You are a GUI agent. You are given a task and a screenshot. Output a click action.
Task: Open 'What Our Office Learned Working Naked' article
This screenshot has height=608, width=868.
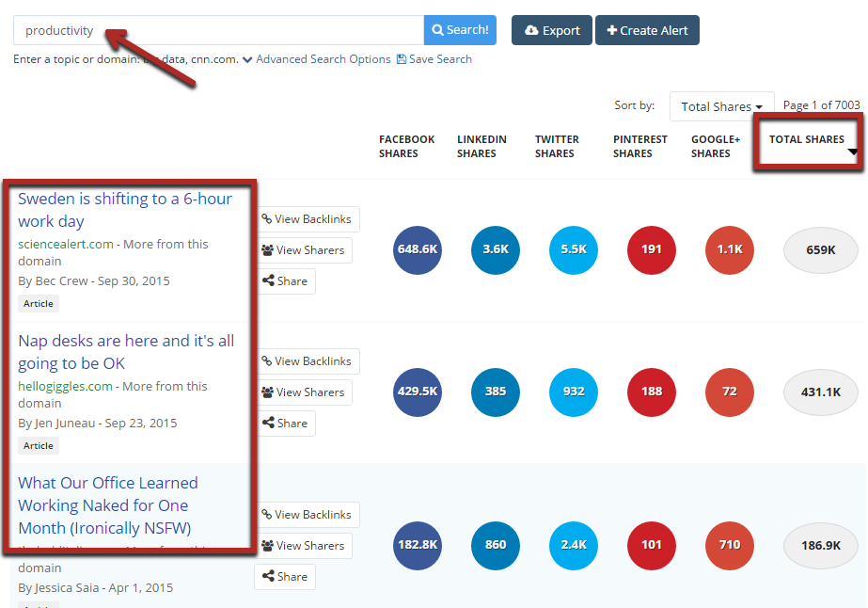click(x=108, y=505)
